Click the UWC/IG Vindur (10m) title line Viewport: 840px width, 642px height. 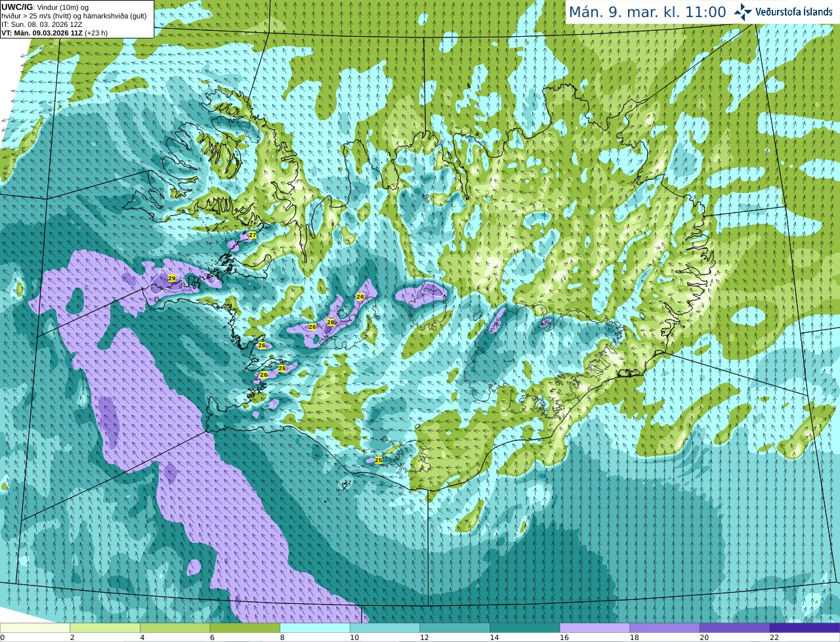[45, 7]
